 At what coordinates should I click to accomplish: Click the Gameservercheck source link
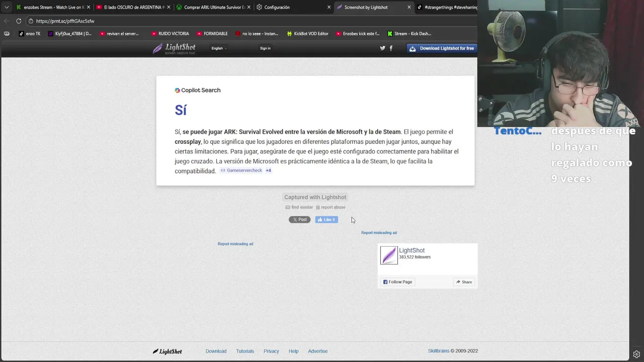242,170
